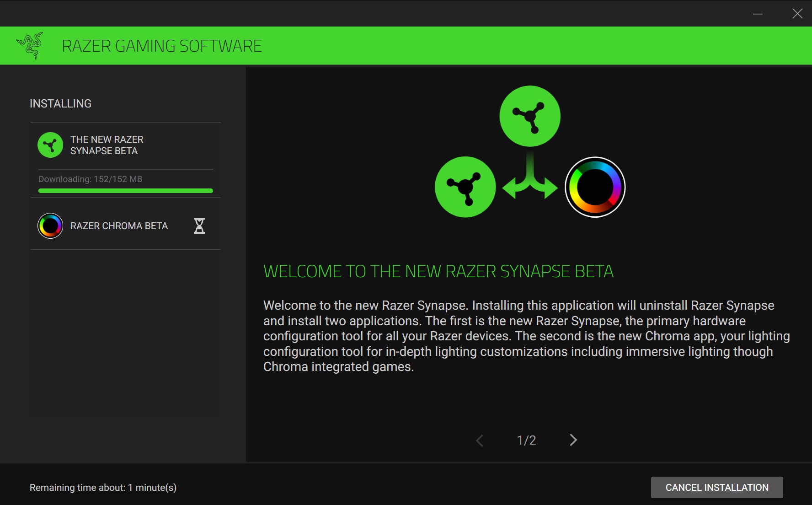
Task: Click the welcome description paragraph
Action: coord(527,336)
